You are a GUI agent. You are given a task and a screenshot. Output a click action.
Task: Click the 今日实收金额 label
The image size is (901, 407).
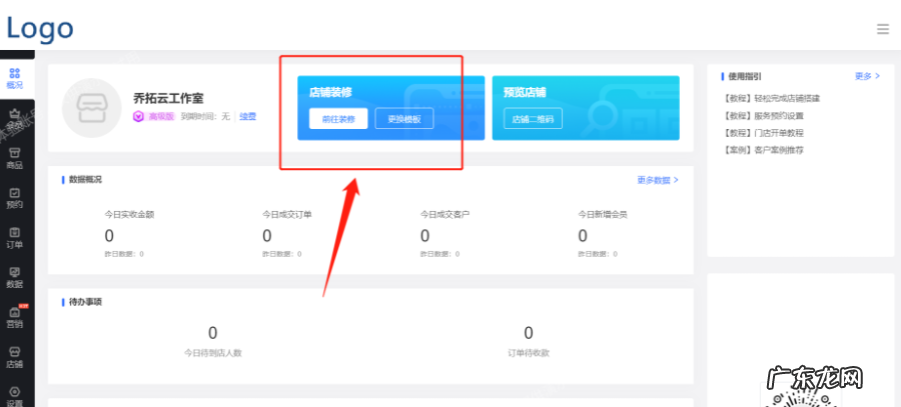129,214
